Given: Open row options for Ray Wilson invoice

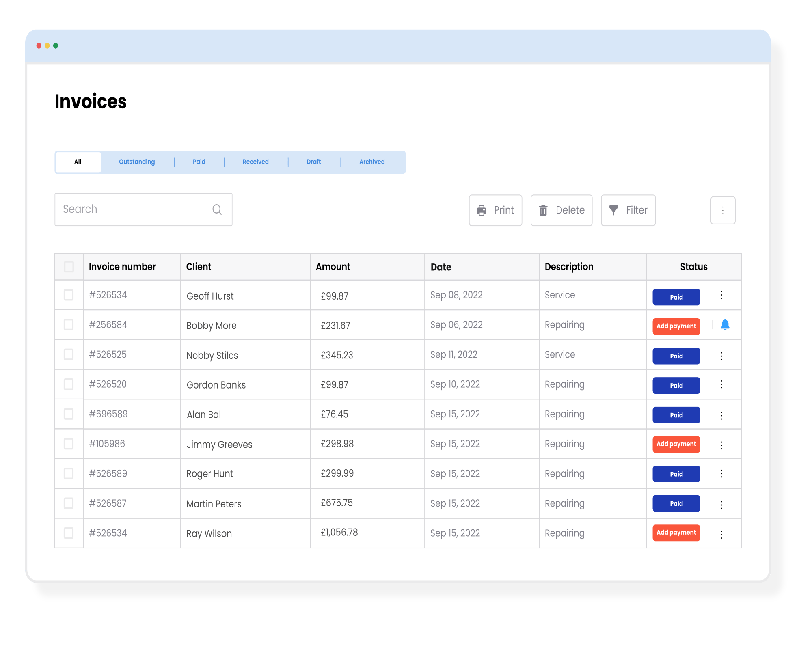Looking at the screenshot, I should (x=721, y=535).
